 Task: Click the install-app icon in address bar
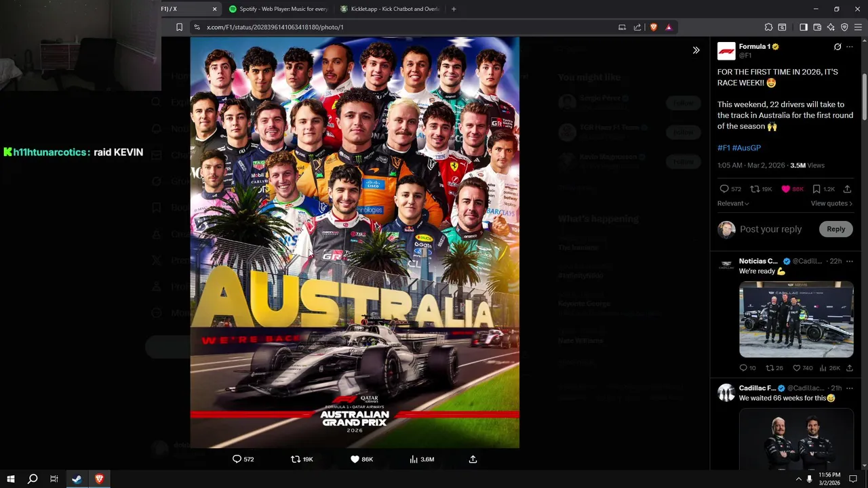[x=622, y=27]
